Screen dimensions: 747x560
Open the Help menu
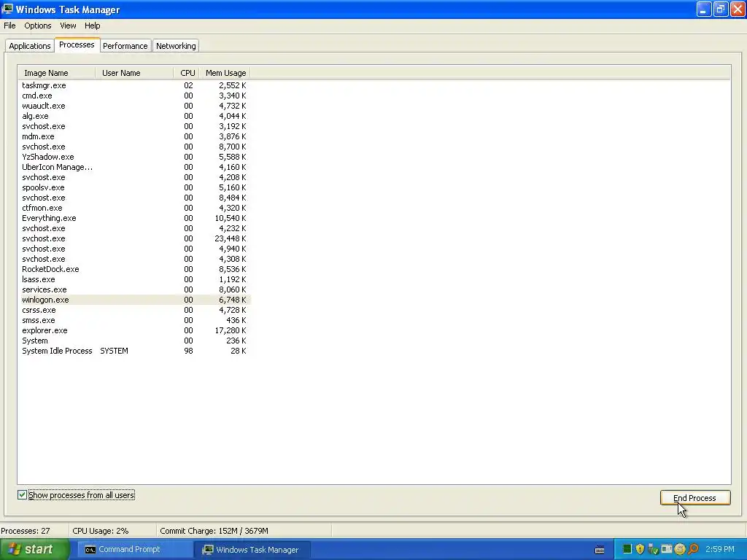point(93,26)
